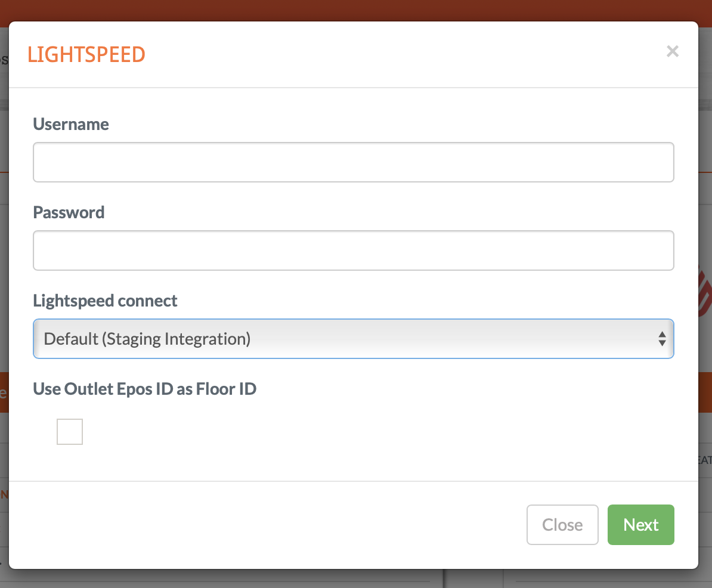712x588 pixels.
Task: Focus the Username input field
Action: coord(353,162)
